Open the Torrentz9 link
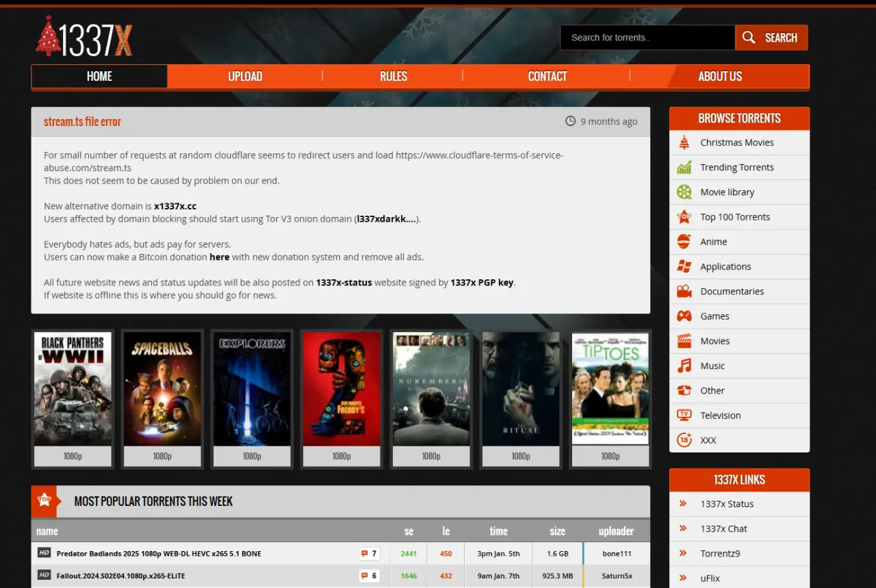Viewport: 876px width, 588px height. (x=720, y=554)
